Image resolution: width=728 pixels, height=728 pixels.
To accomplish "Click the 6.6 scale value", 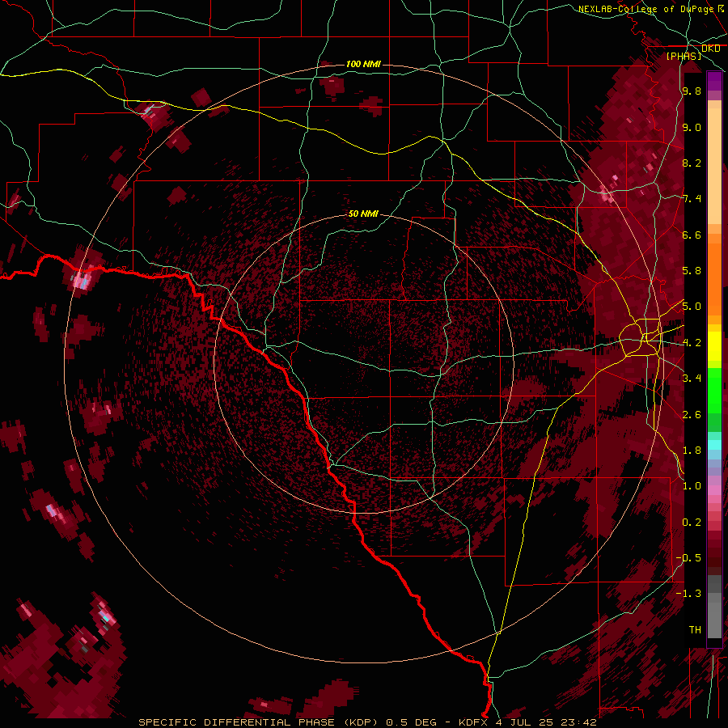I will coord(692,235).
